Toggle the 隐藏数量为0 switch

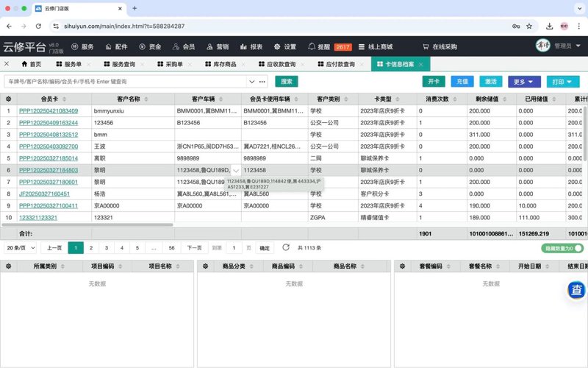point(562,248)
